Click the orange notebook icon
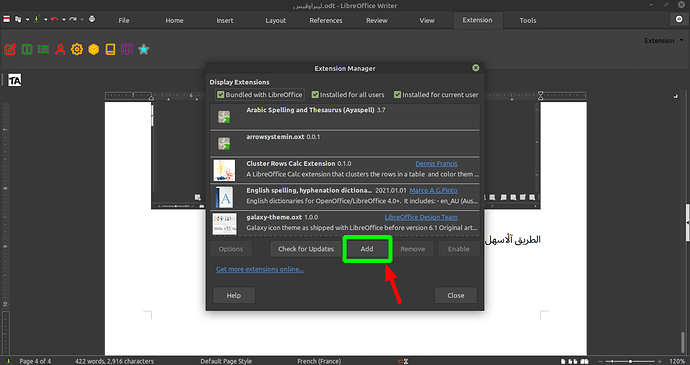Viewport: 690px width, 365px height. pos(110,49)
